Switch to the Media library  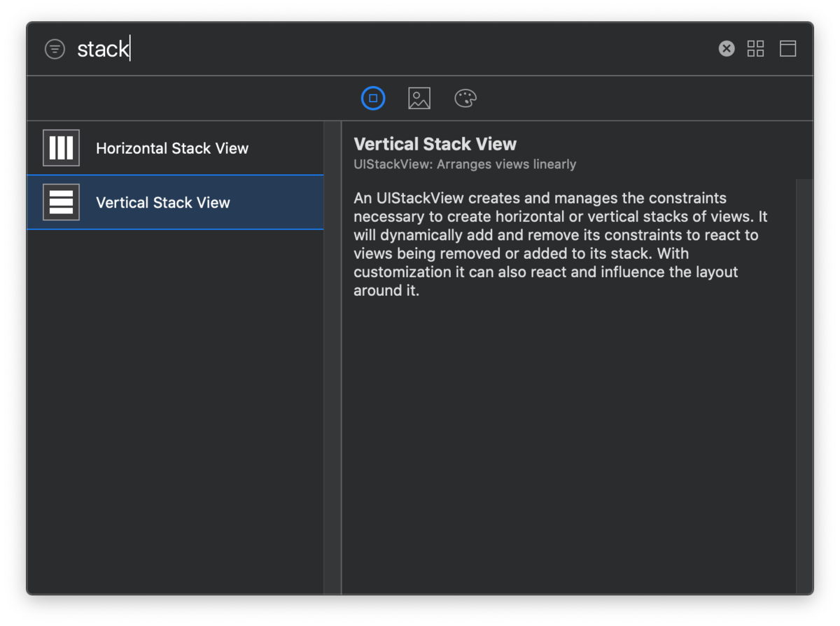418,98
